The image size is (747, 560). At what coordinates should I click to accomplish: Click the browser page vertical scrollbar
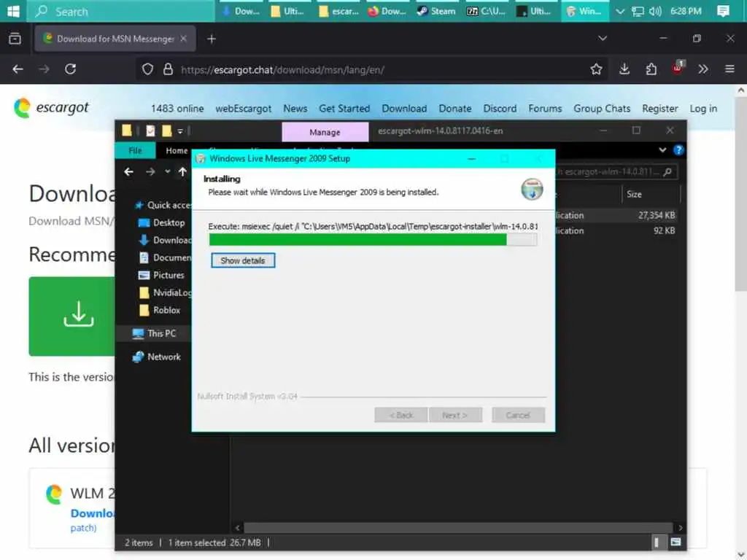pyautogui.click(x=740, y=195)
